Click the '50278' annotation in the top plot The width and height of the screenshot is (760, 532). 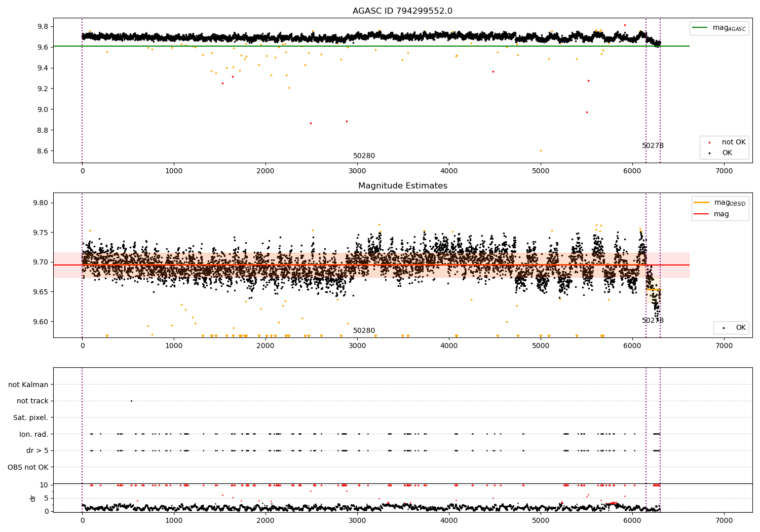pyautogui.click(x=653, y=146)
